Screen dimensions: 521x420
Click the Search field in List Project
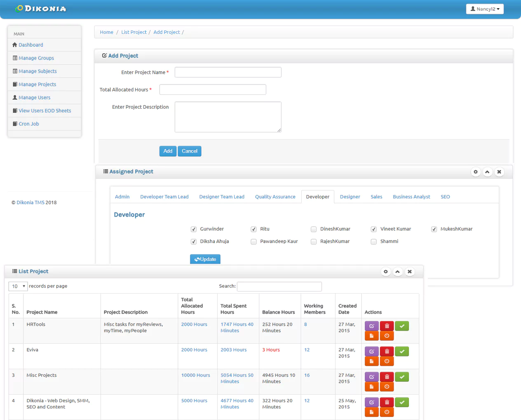pos(279,287)
